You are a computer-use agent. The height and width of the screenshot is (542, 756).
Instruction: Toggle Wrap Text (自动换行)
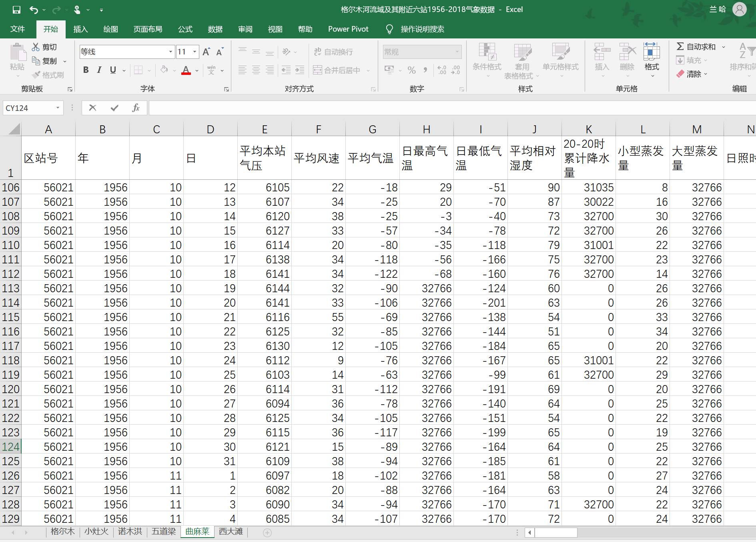click(333, 52)
